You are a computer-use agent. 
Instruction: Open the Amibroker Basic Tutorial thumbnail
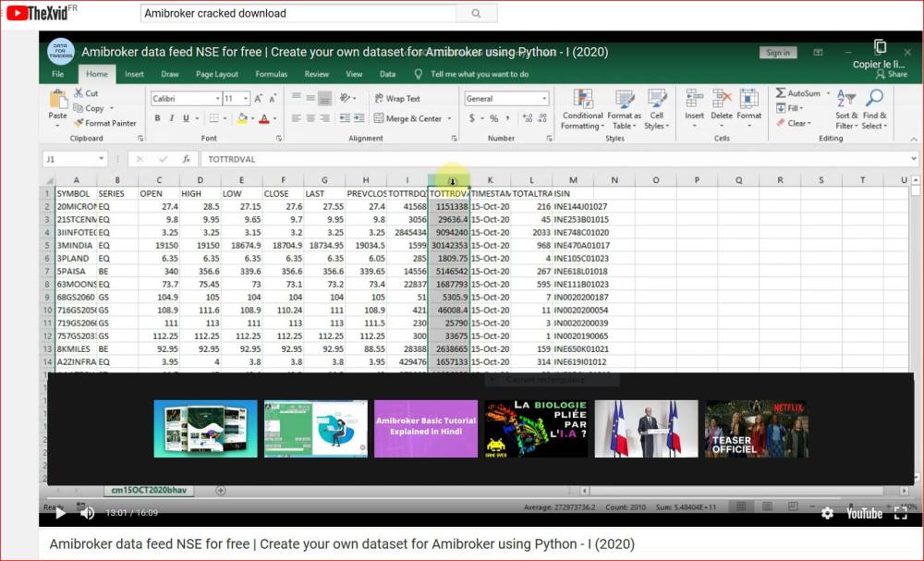pyautogui.click(x=426, y=428)
